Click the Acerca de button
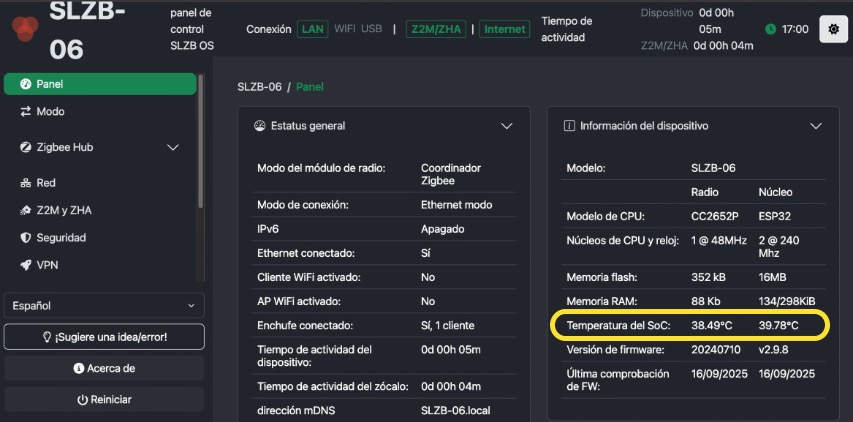Viewport: 853px width, 422px height. click(104, 369)
